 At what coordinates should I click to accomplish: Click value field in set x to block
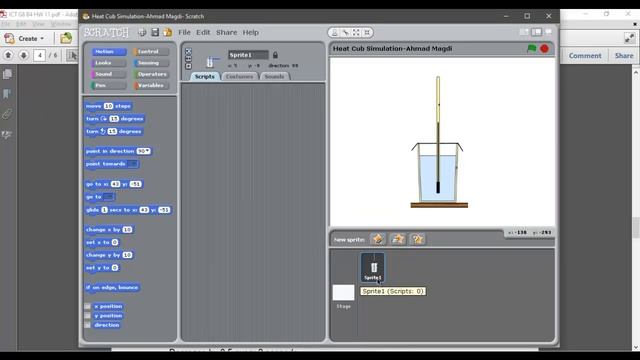tap(115, 242)
